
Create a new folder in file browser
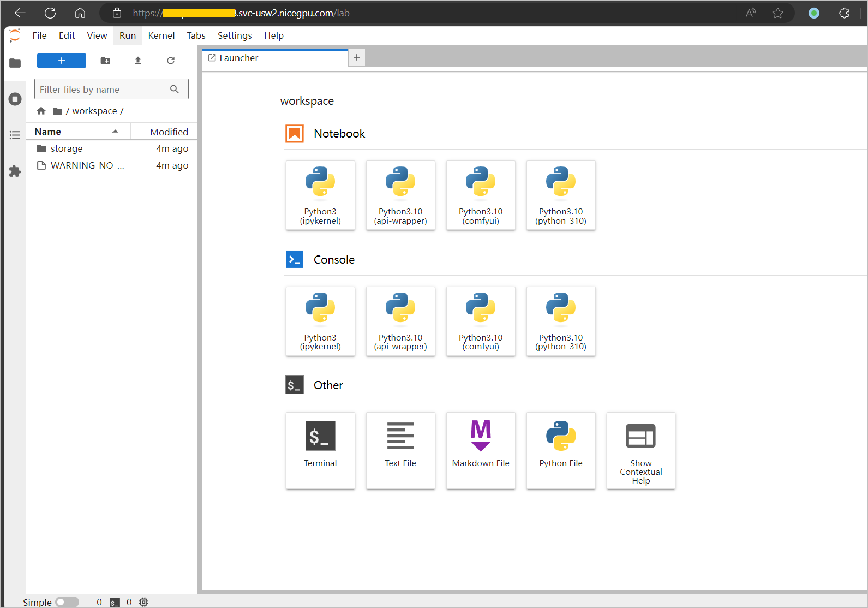pos(105,61)
